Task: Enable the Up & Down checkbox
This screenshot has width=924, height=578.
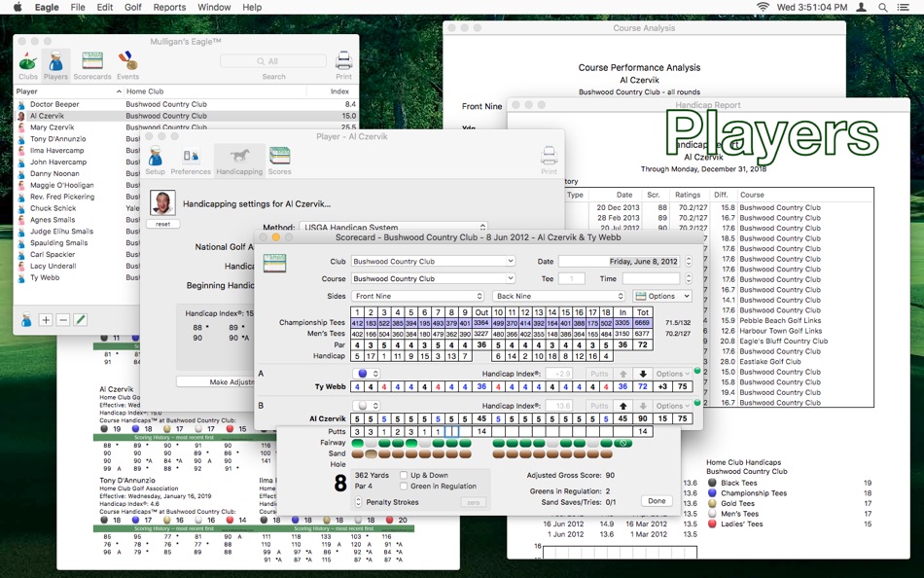Action: (x=405, y=475)
